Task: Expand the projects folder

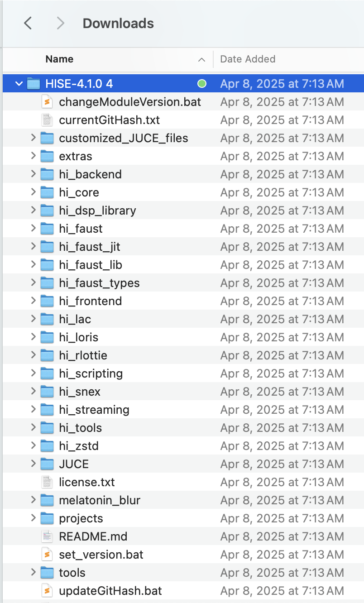Action: 33,518
